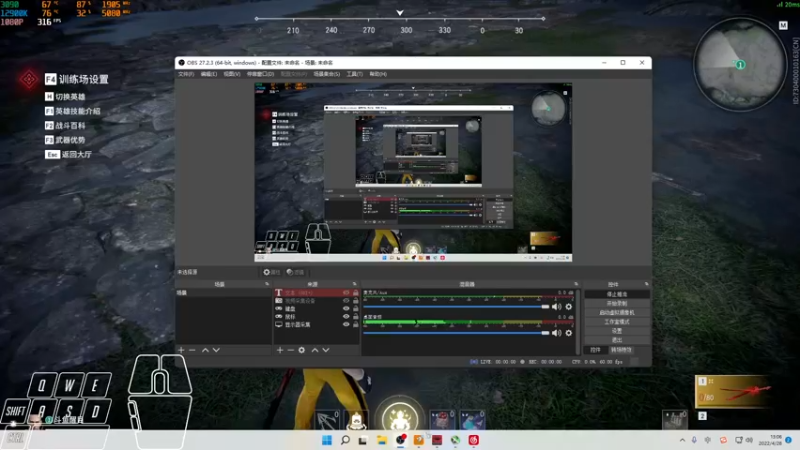Open 编辑(E) menu

point(208,74)
